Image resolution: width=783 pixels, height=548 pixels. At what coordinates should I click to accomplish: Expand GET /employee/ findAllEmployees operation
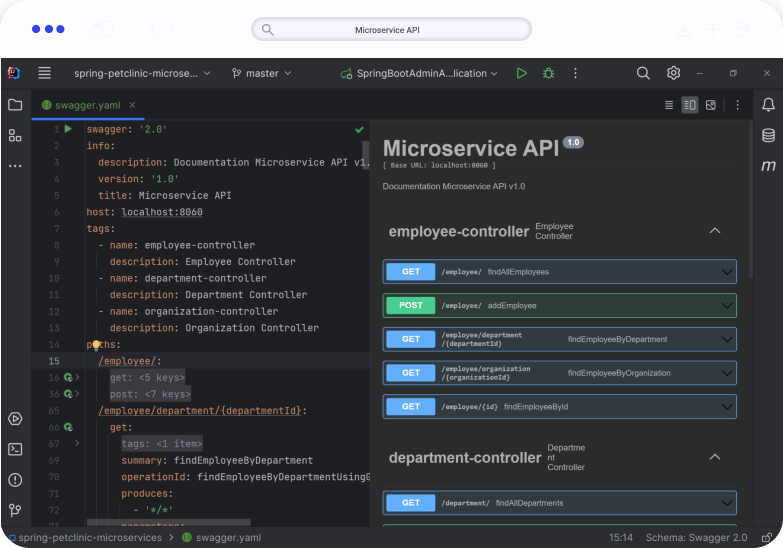click(559, 272)
